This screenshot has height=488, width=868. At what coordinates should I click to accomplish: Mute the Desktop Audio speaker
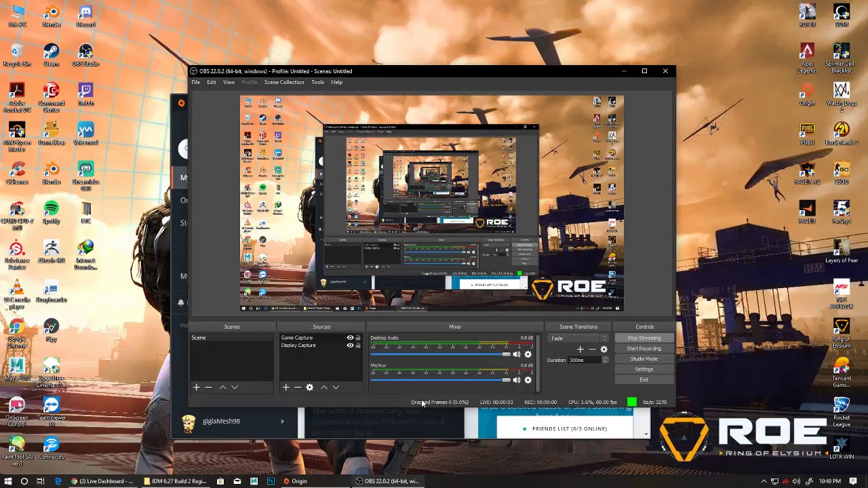click(517, 354)
